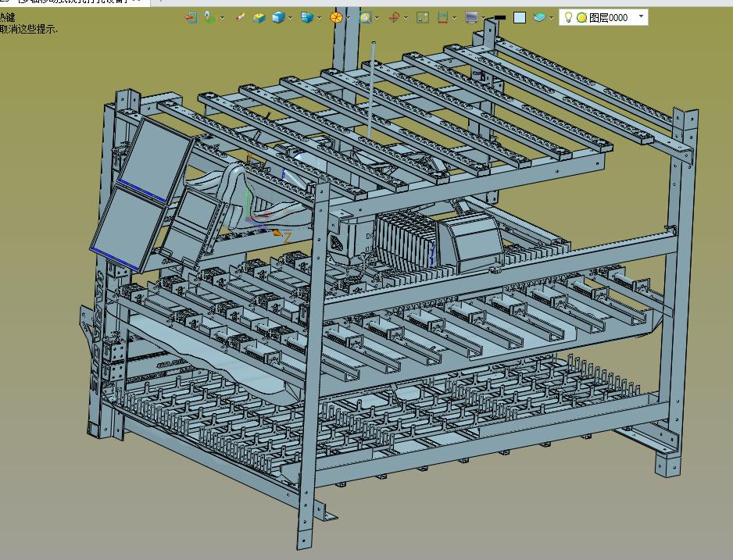733x560 pixels.
Task: Expand the teal slab icon dropdown arrow
Action: pyautogui.click(x=552, y=18)
